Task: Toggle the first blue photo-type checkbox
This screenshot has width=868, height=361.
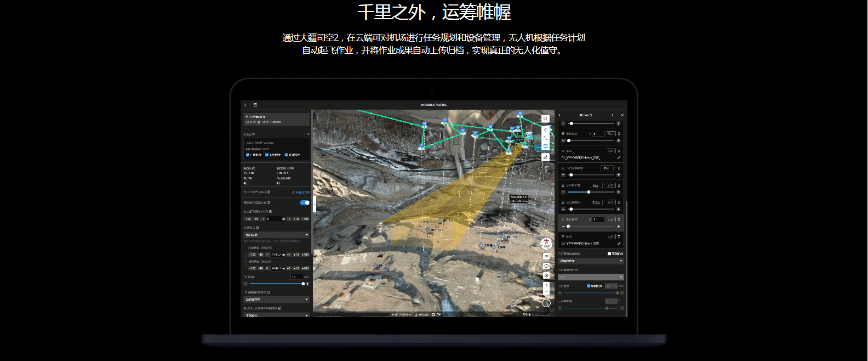Action: click(x=248, y=155)
